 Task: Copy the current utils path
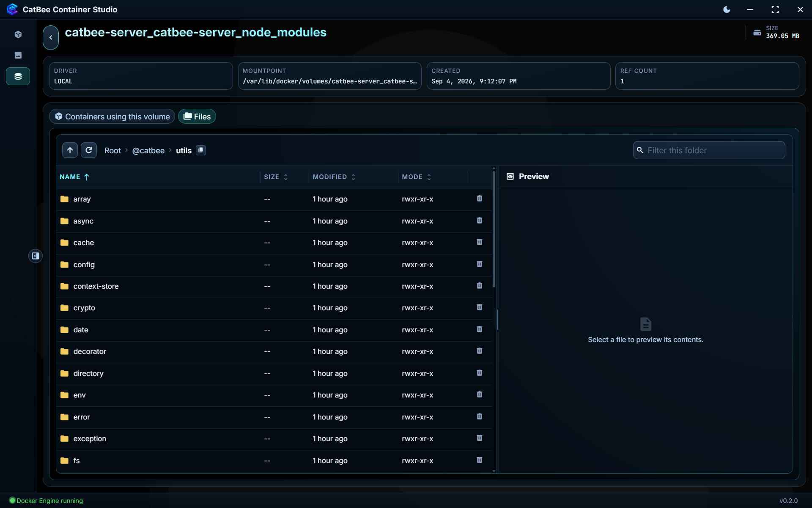tap(201, 150)
